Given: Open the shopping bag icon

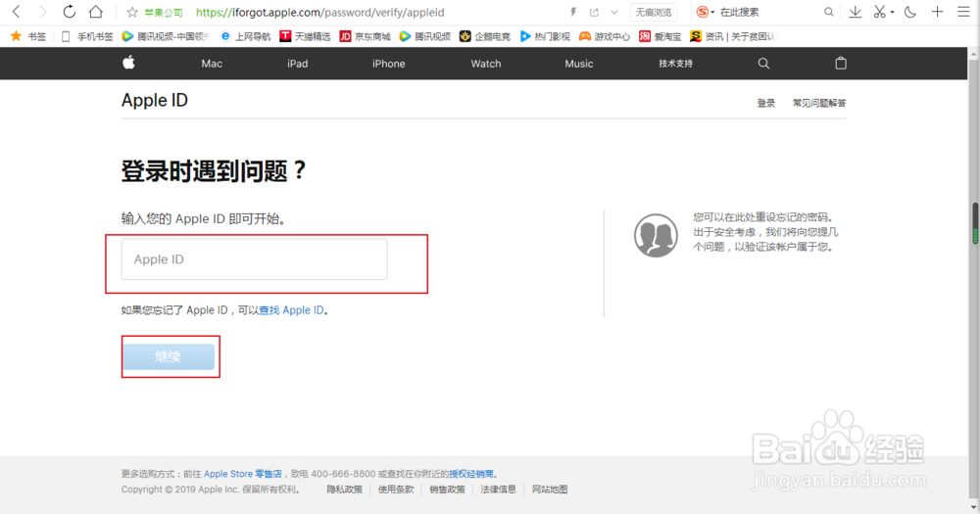Looking at the screenshot, I should coord(841,63).
